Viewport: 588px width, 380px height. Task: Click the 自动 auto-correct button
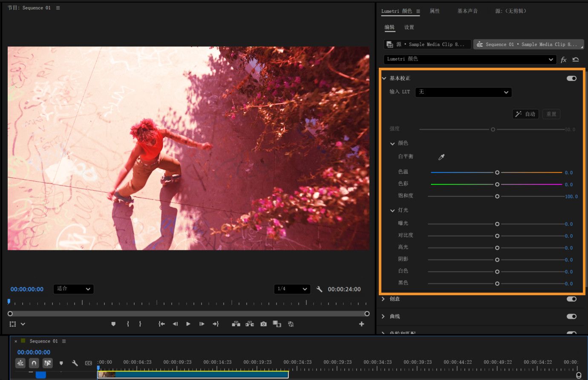coord(525,114)
